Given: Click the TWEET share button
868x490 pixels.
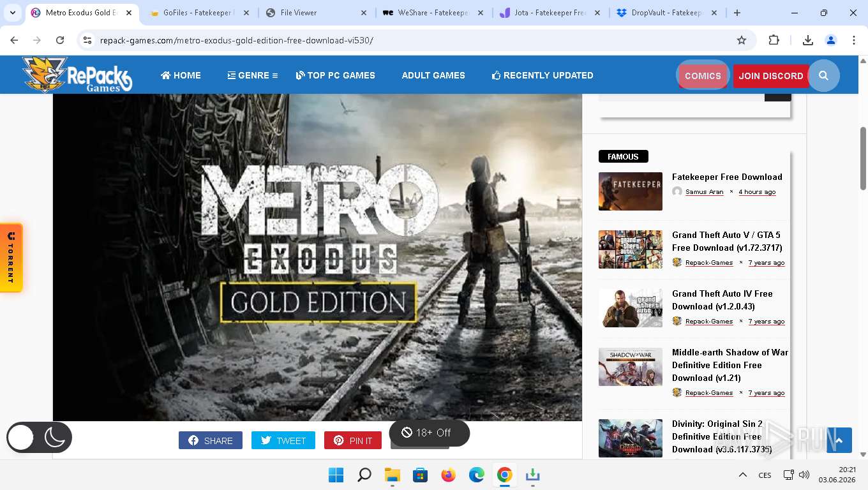Looking at the screenshot, I should click(x=283, y=440).
